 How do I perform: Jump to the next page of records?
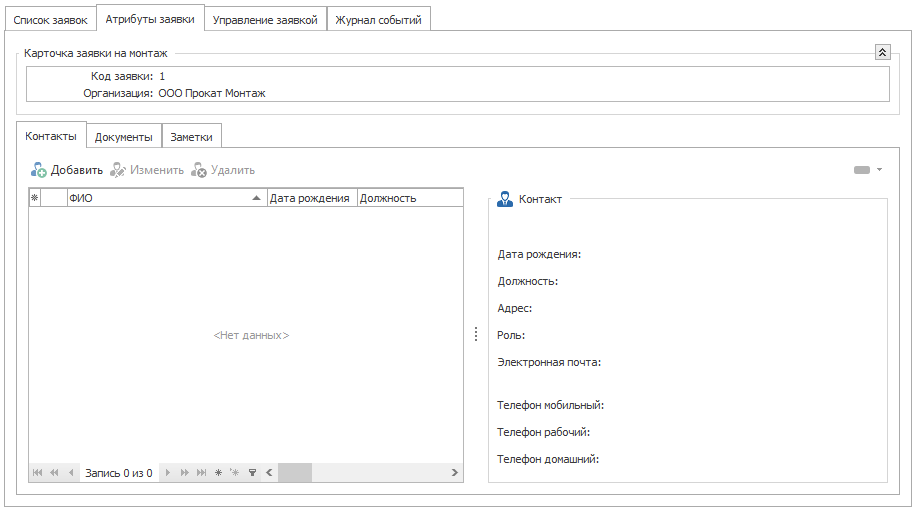click(x=185, y=472)
